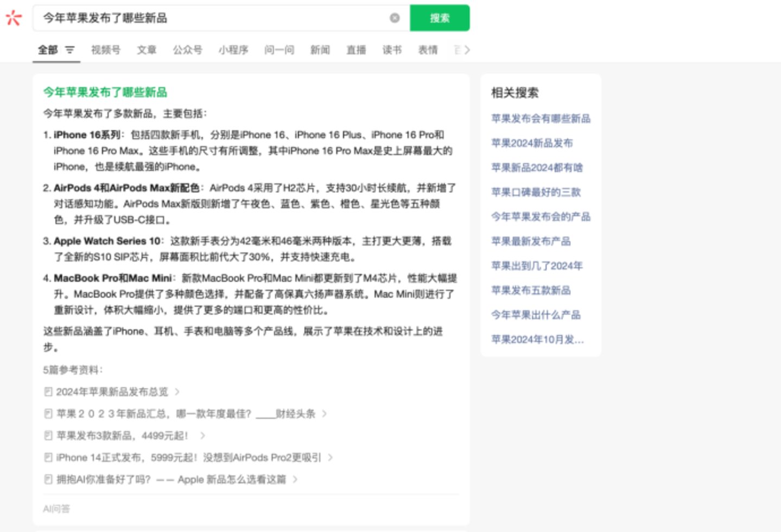
Task: Click document icon beside 拥抱AI reference
Action: point(48,479)
